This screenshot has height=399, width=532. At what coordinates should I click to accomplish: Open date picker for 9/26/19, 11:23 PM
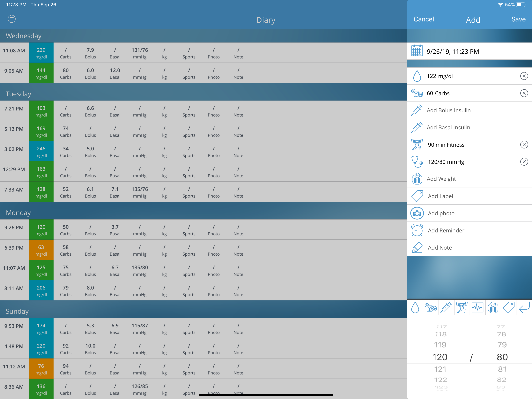[x=452, y=51]
